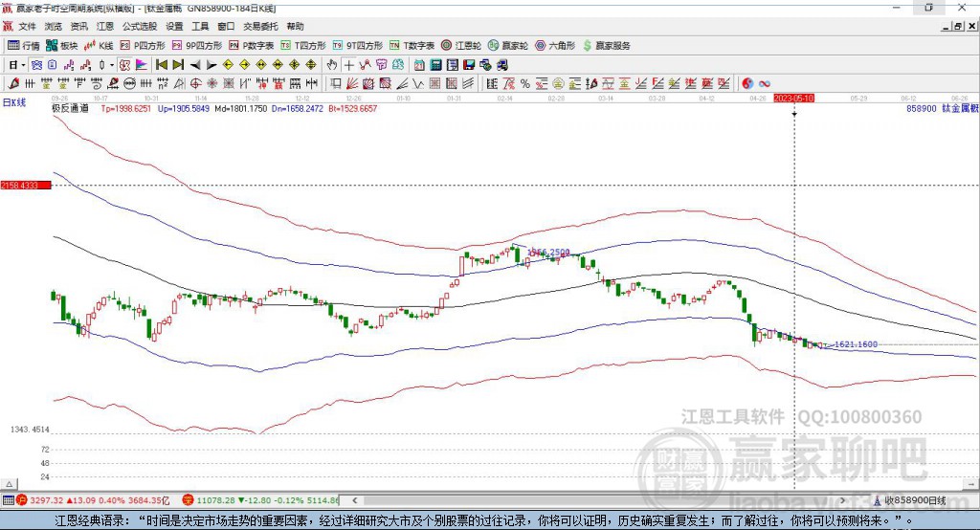Open the calendar date icon

(419, 65)
